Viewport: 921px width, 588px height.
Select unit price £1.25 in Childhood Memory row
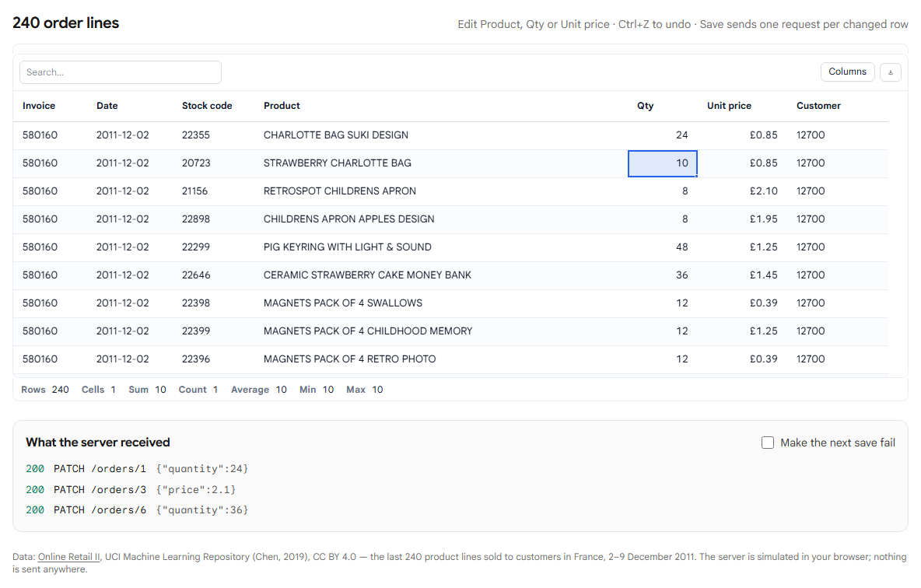[742, 331]
